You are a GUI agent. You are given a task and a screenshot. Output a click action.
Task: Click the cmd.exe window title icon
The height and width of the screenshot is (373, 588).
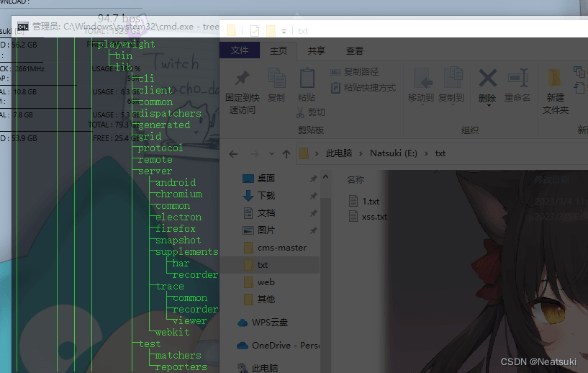[x=23, y=27]
